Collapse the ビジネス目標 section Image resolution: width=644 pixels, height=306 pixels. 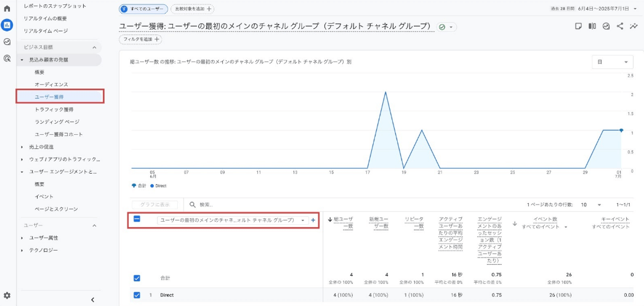[x=94, y=47]
